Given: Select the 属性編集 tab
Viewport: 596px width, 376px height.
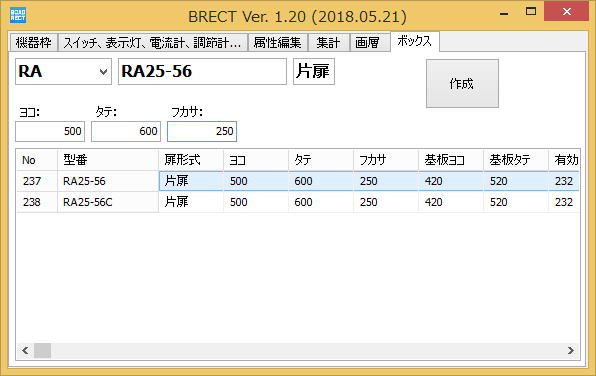Looking at the screenshot, I should pos(277,43).
